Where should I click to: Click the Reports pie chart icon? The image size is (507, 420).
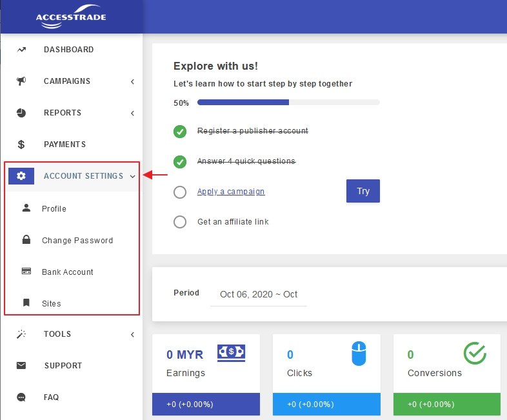pos(21,112)
